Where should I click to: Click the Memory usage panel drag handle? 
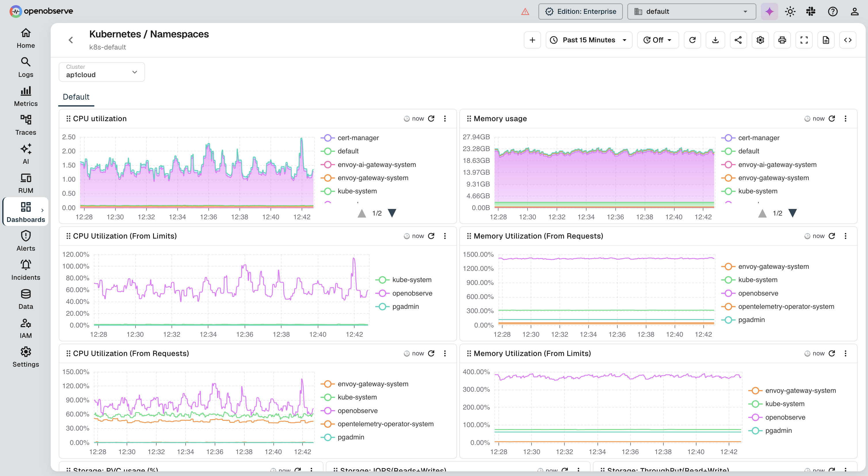[469, 119]
